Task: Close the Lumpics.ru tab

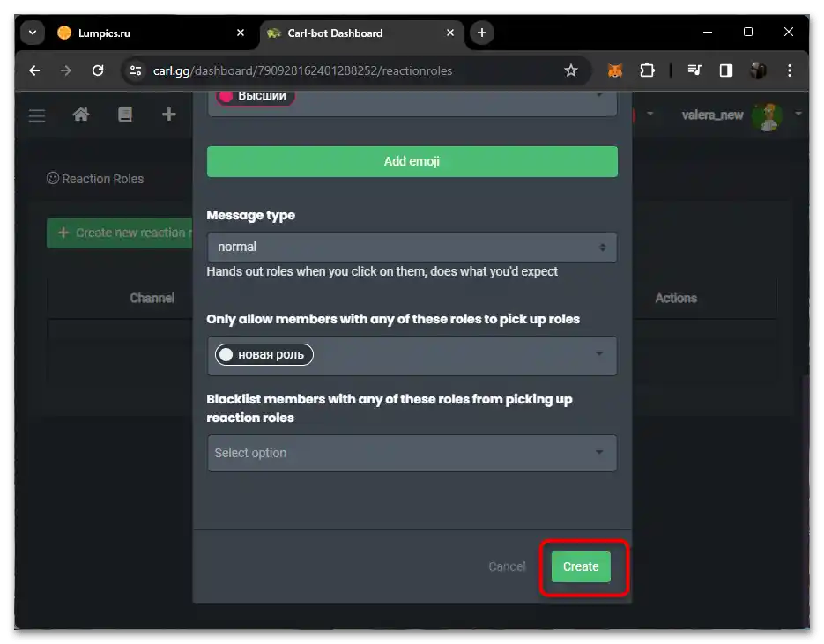Action: click(241, 33)
